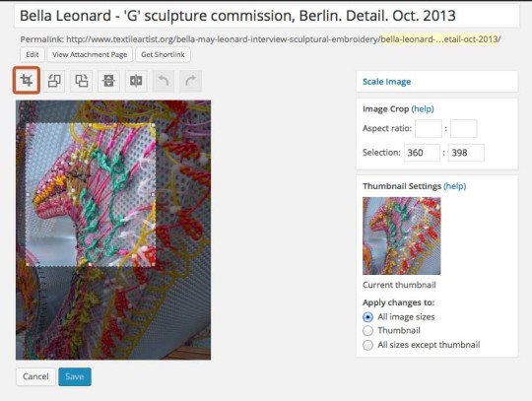Rotate image counter-clockwise
The image size is (532, 401).
[54, 81]
